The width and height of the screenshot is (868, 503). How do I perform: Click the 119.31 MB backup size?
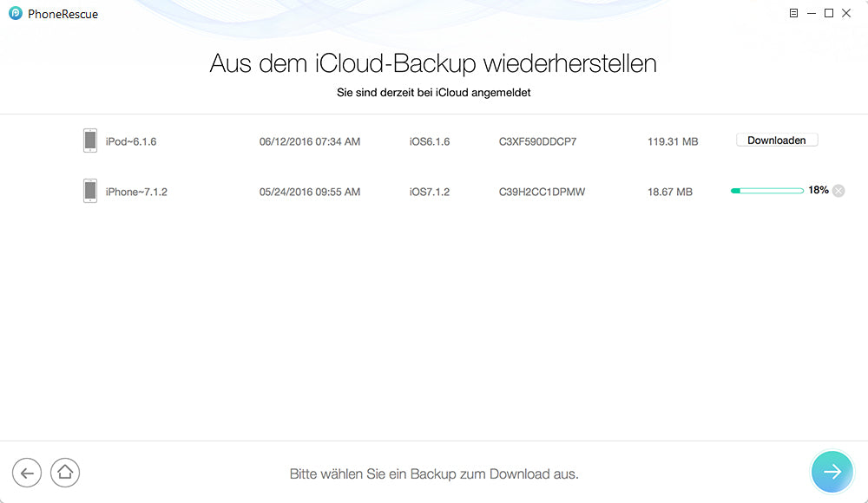pyautogui.click(x=673, y=141)
